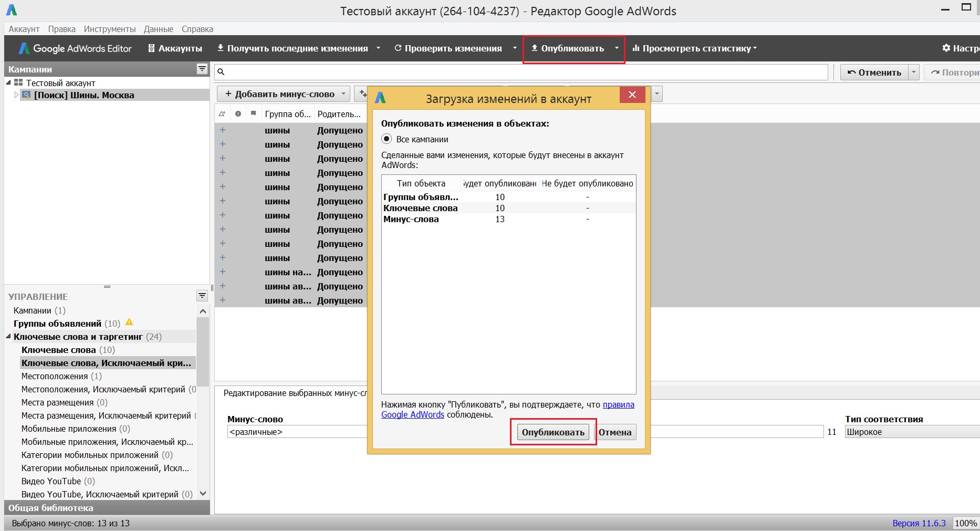
Task: Select the Минус-слова row in dialog
Action: click(508, 219)
